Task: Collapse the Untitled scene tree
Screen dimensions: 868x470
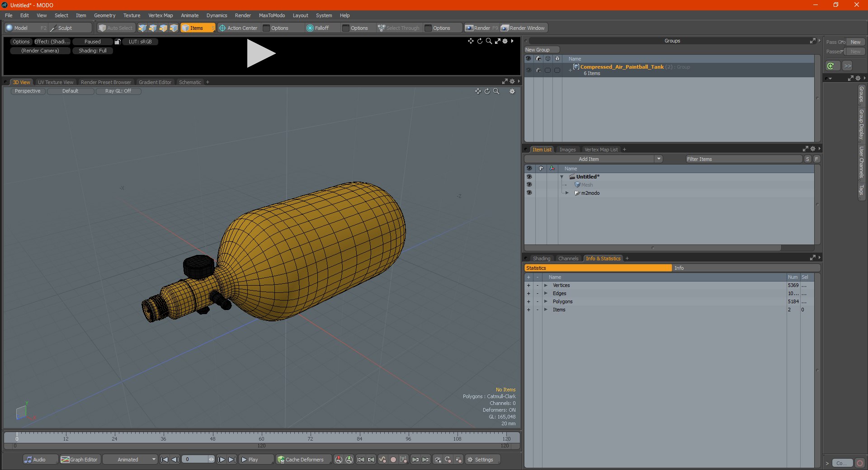Action: [562, 177]
